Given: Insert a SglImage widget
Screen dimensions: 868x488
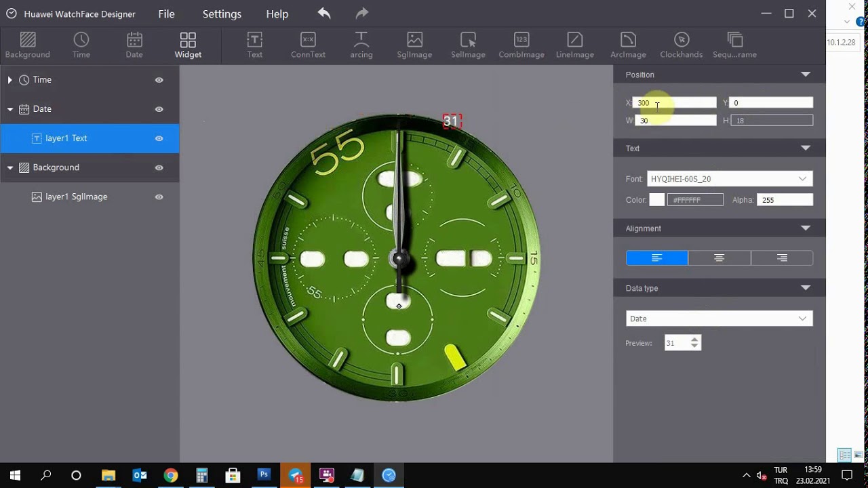Looking at the screenshot, I should point(415,45).
